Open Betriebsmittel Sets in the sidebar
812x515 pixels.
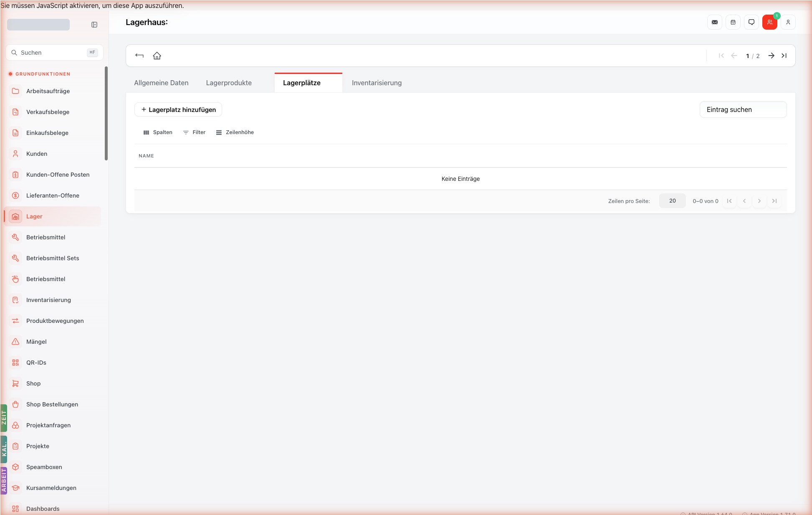click(53, 258)
